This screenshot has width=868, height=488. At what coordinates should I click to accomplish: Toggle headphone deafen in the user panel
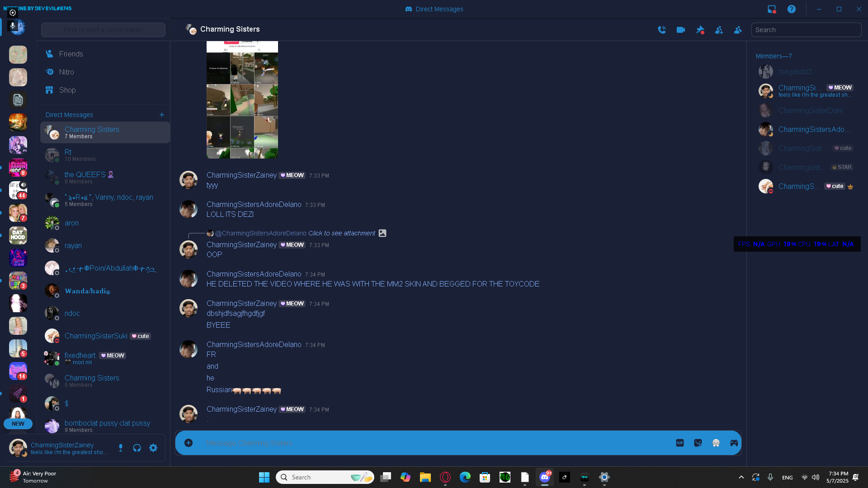(x=137, y=448)
